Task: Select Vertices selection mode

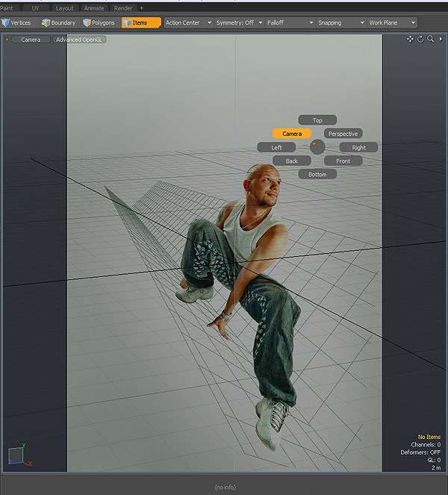Action: (17, 23)
